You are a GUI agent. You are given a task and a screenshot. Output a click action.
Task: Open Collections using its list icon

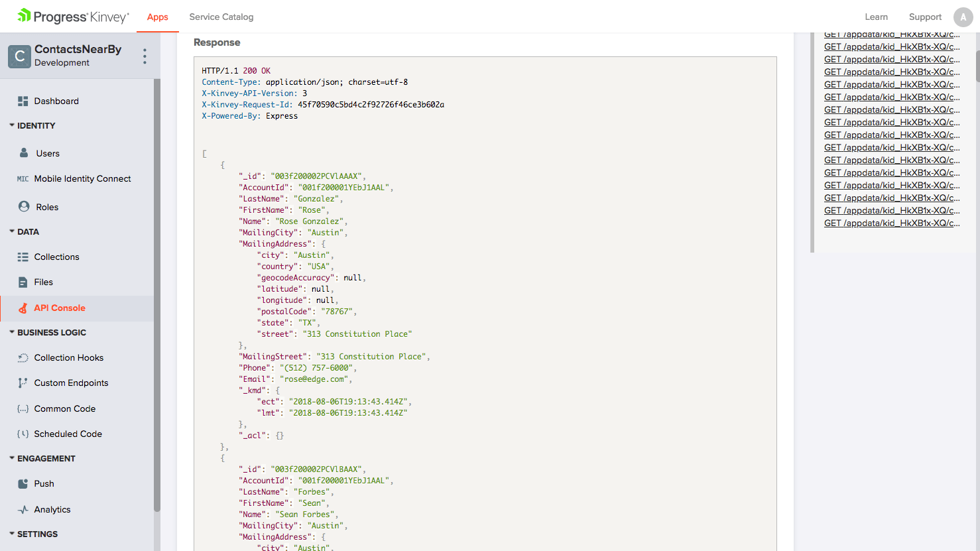(23, 257)
